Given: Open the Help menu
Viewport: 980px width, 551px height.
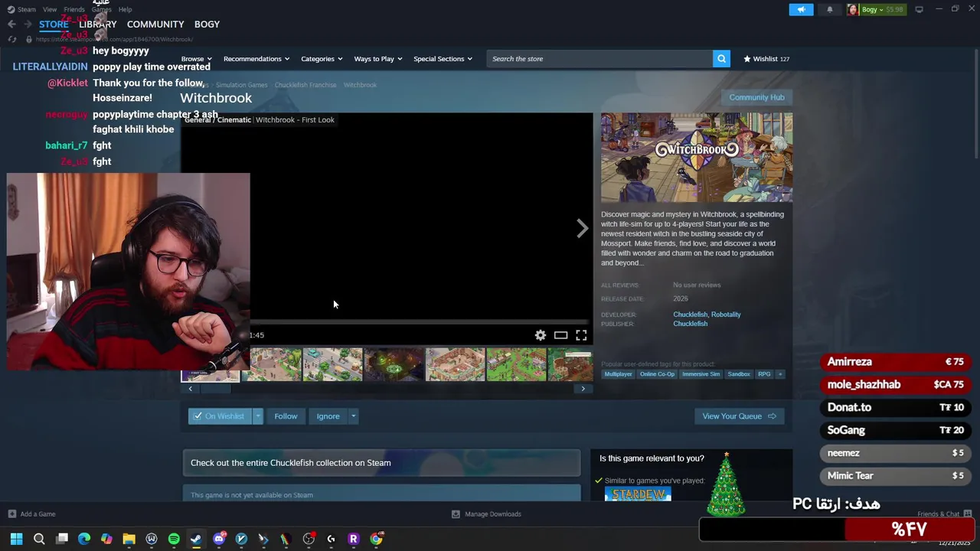Looking at the screenshot, I should tap(125, 9).
